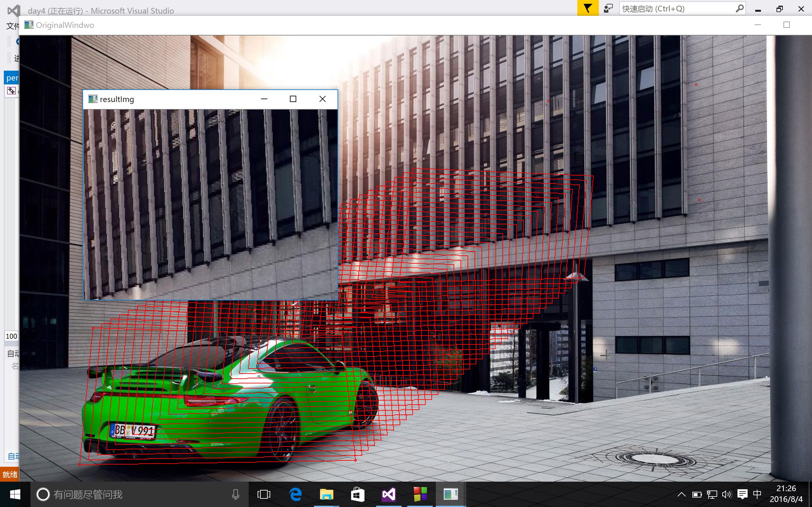
Task: Toggle Task View on the taskbar
Action: coord(264,494)
